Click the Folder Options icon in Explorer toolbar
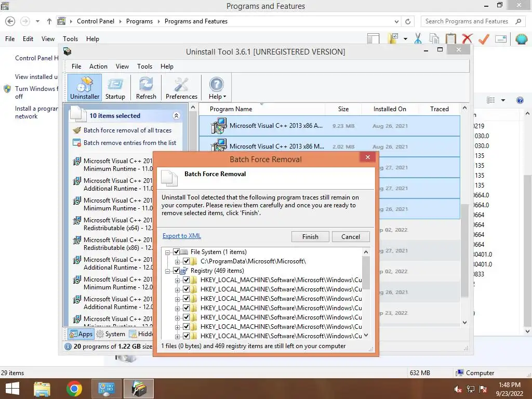The image size is (532, 399). tap(393, 38)
